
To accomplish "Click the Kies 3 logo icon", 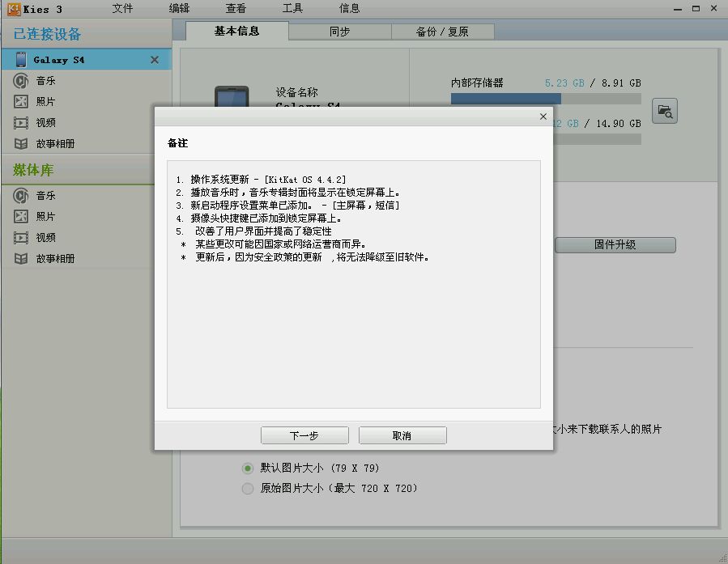I will tap(14, 9).
